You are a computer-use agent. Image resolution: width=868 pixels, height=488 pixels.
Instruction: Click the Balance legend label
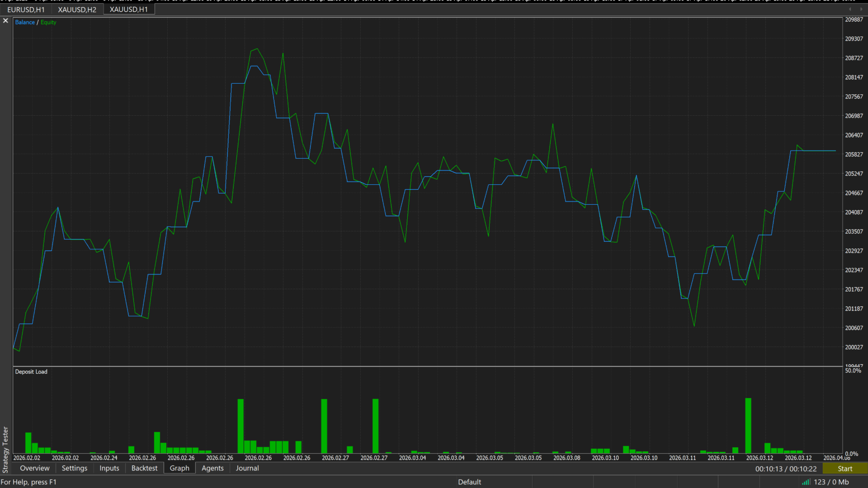coord(25,22)
